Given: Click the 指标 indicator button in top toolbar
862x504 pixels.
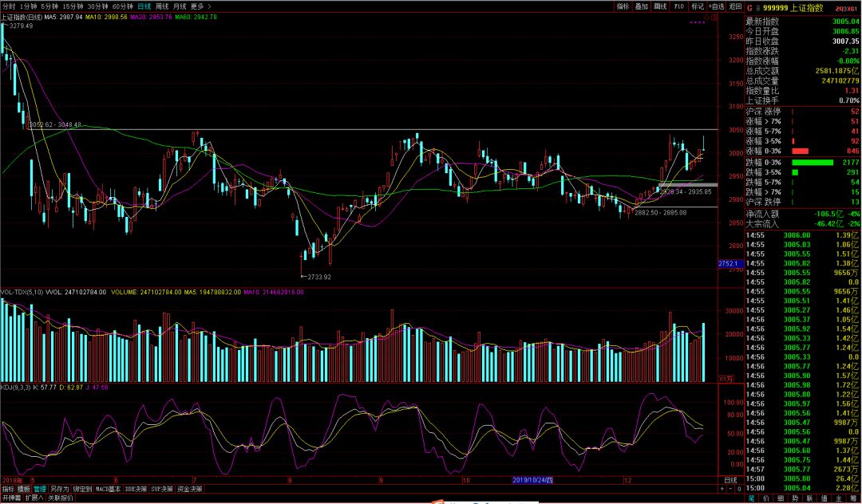Looking at the screenshot, I should pyautogui.click(x=623, y=6).
